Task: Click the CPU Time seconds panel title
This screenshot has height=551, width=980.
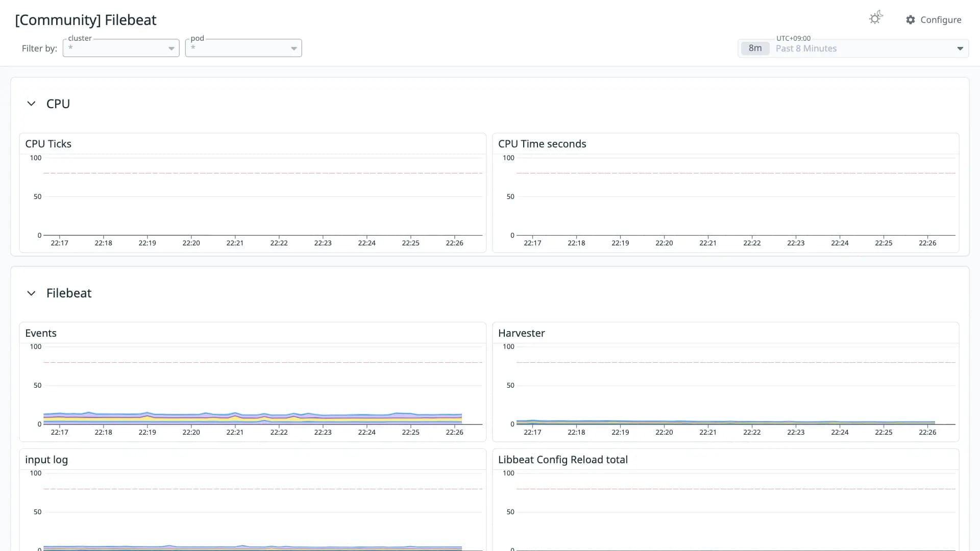Action: 542,144
